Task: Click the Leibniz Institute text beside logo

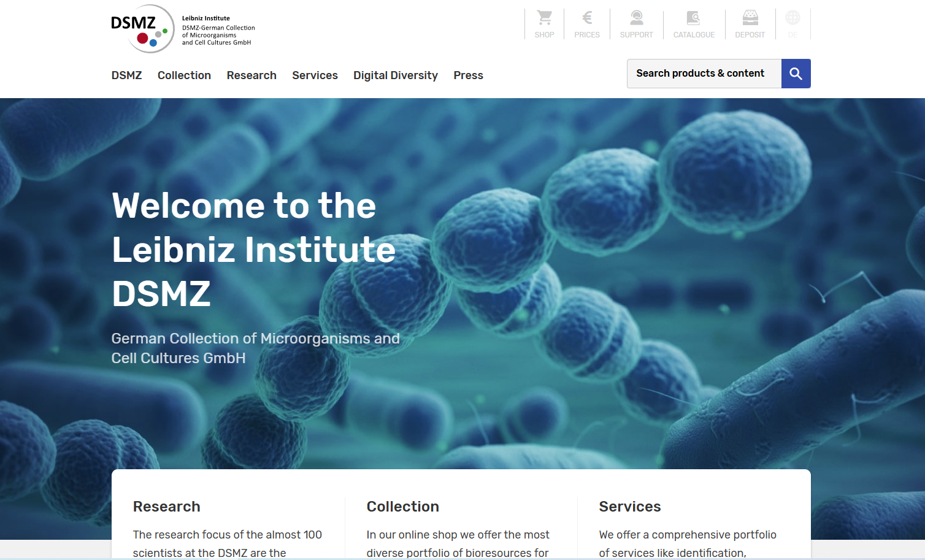Action: (206, 18)
